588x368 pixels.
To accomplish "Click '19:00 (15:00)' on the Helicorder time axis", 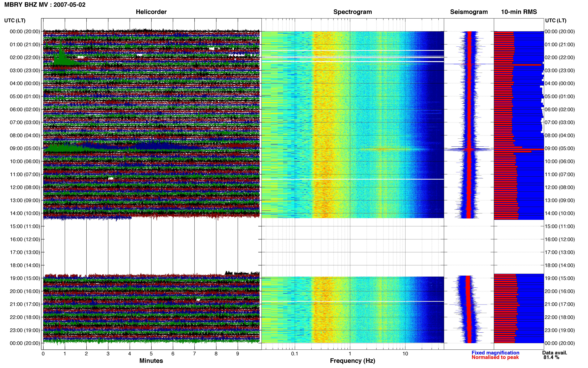I will pyautogui.click(x=25, y=278).
